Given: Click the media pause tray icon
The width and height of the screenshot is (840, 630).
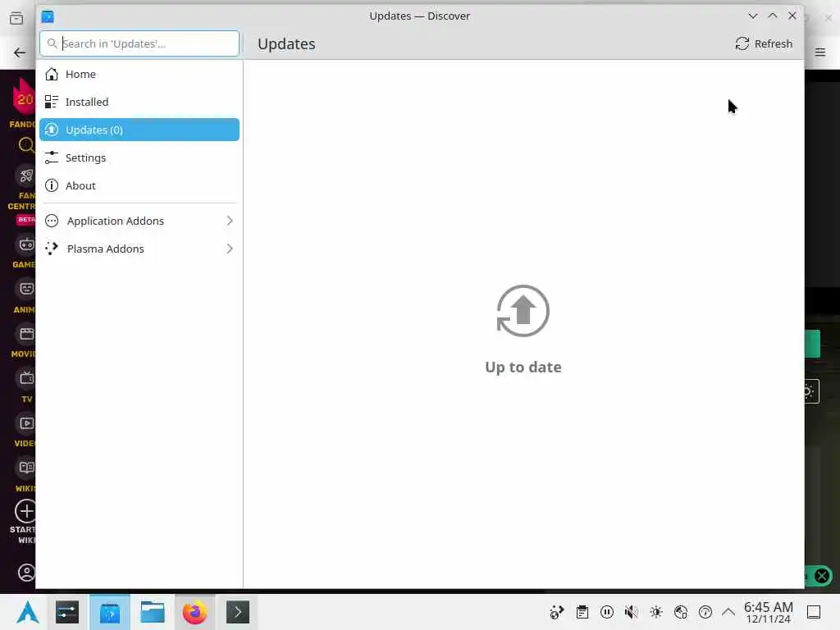Looking at the screenshot, I should click(607, 612).
